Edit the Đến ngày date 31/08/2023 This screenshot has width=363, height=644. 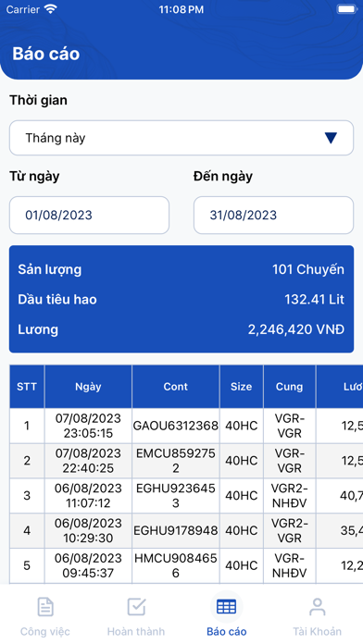pyautogui.click(x=273, y=216)
